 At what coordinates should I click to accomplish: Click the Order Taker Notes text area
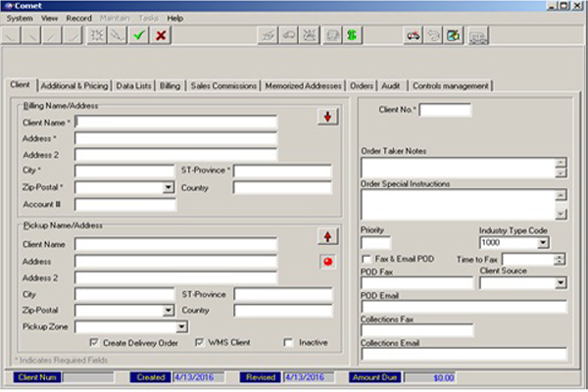(459, 168)
